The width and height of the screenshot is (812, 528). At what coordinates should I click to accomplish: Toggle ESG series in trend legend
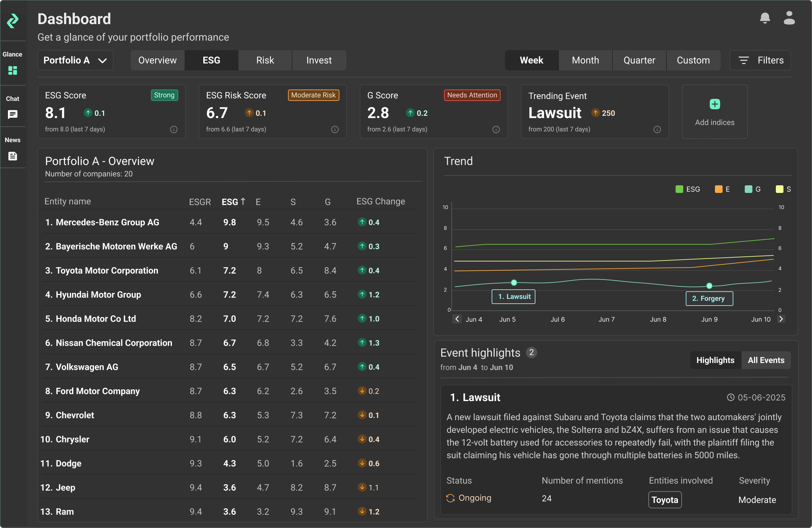click(x=687, y=189)
